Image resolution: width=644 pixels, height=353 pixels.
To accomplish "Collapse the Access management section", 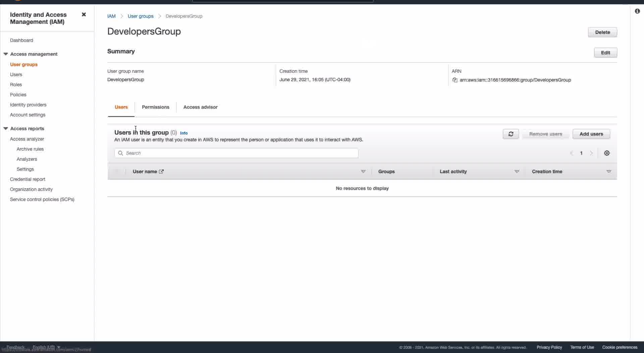I will click(x=6, y=54).
